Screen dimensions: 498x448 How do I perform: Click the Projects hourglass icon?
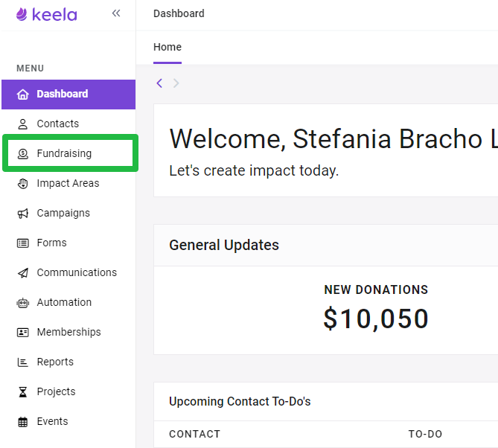23,392
